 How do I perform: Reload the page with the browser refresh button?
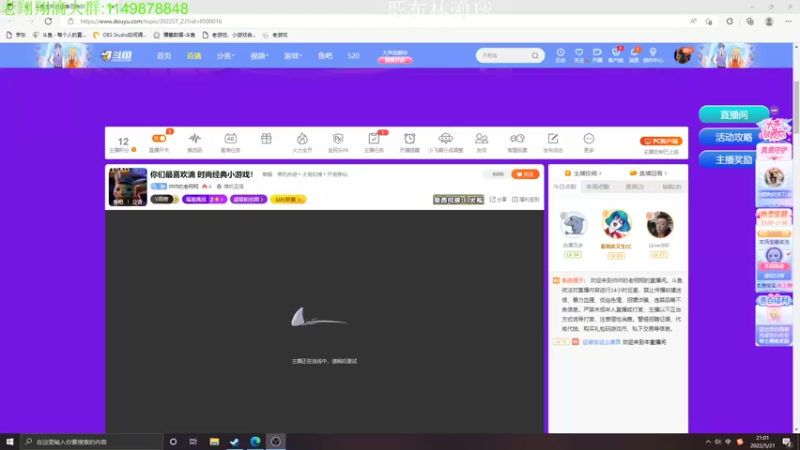tap(48, 21)
